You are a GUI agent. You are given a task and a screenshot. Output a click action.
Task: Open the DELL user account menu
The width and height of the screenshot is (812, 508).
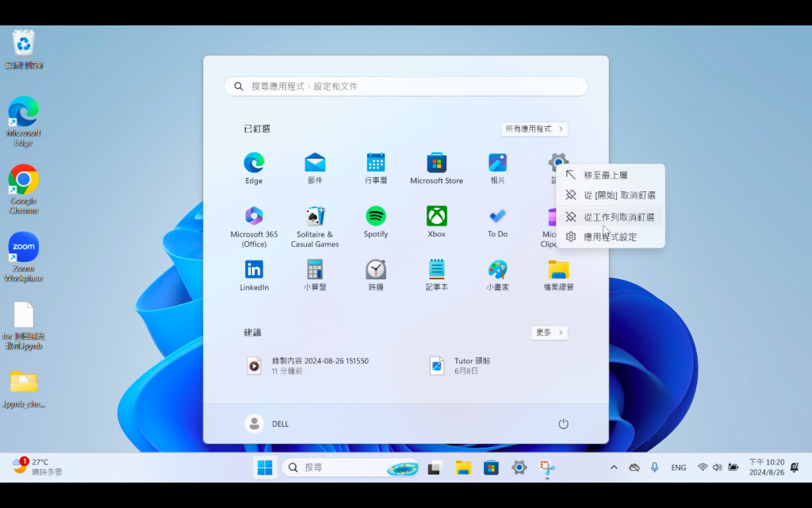click(266, 424)
